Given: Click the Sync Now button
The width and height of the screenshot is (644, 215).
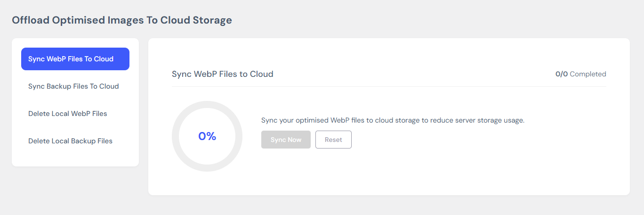Looking at the screenshot, I should 286,140.
